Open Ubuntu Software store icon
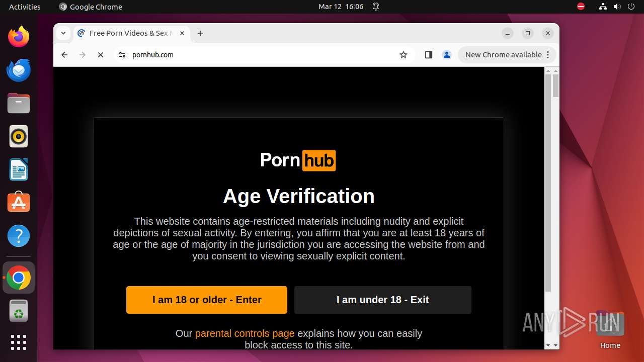 [19, 203]
